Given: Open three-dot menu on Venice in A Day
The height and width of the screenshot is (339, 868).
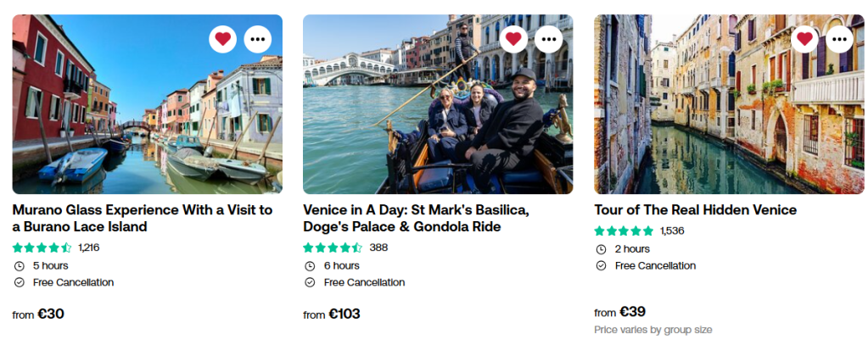Looking at the screenshot, I should pyautogui.click(x=548, y=39).
